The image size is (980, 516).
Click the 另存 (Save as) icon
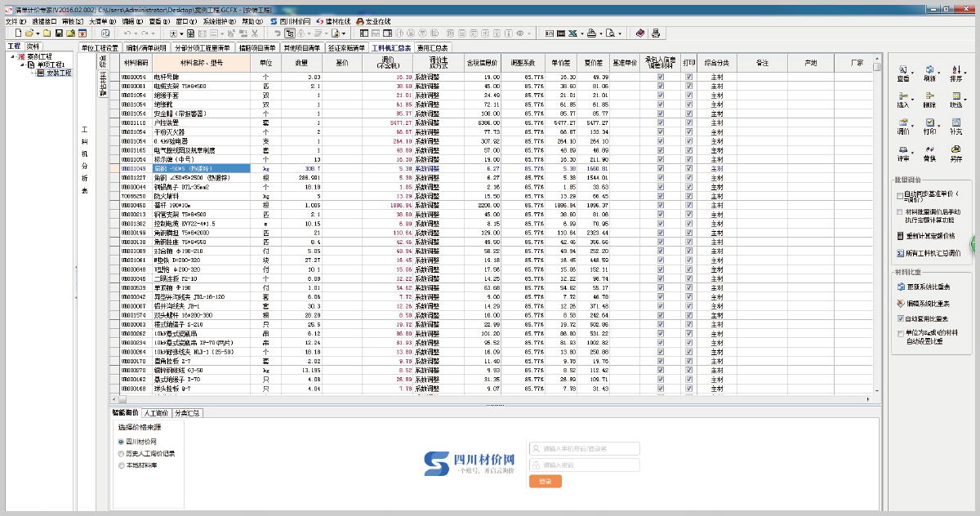tap(955, 152)
